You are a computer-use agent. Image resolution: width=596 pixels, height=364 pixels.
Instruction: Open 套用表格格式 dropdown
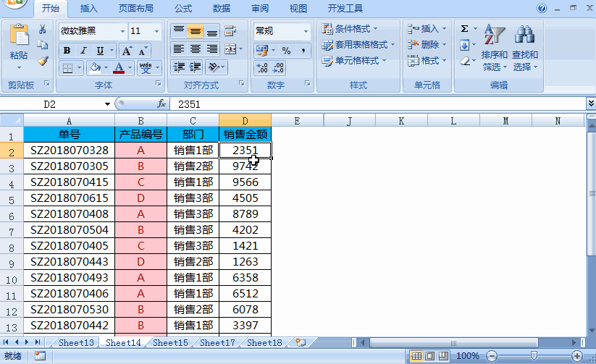click(x=358, y=45)
